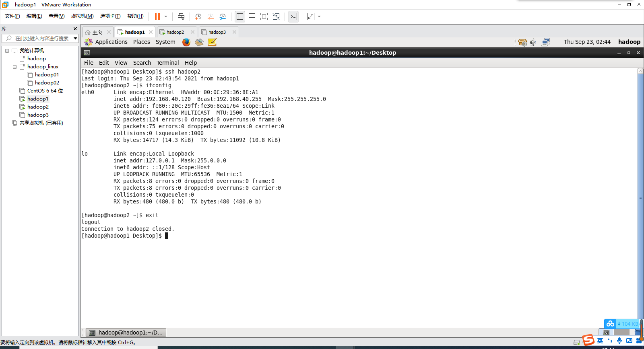
Task: Open the 虚拟机(M) menu
Action: (x=82, y=16)
